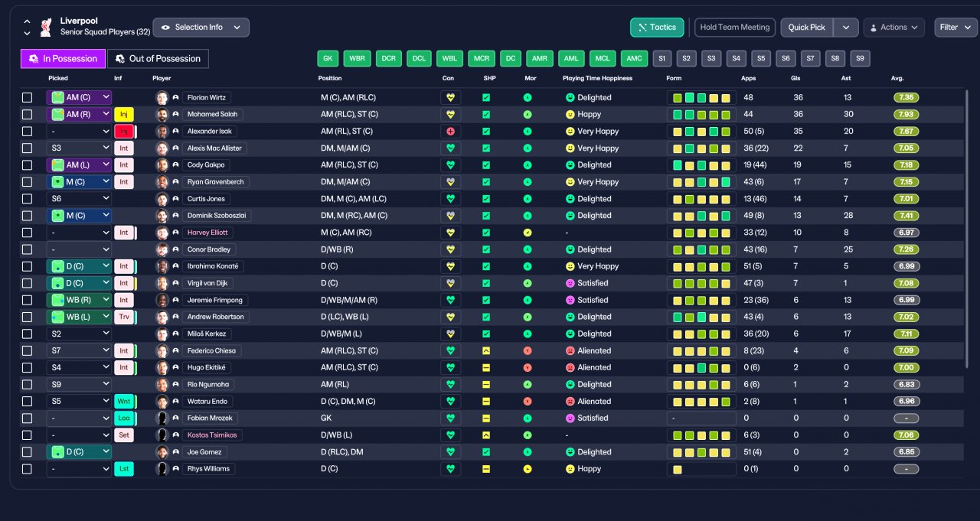Select the S9 substitute slot

coord(860,59)
